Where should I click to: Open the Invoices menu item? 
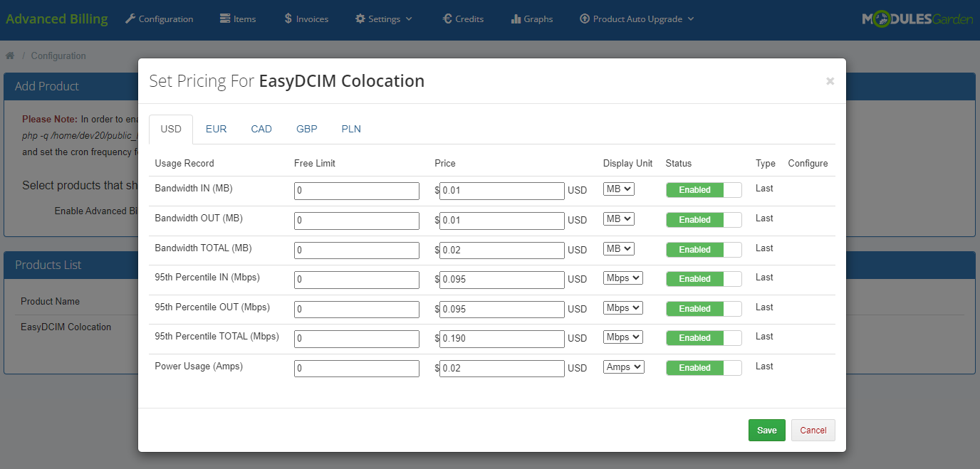click(x=306, y=19)
